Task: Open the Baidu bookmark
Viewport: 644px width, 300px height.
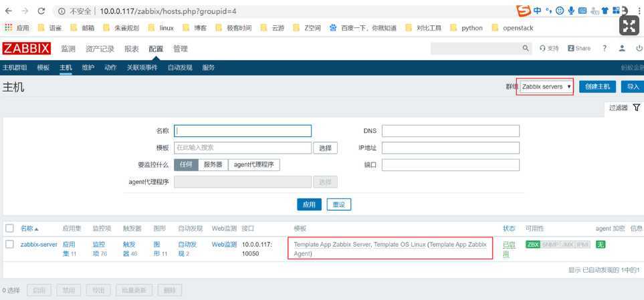Action: point(363,28)
